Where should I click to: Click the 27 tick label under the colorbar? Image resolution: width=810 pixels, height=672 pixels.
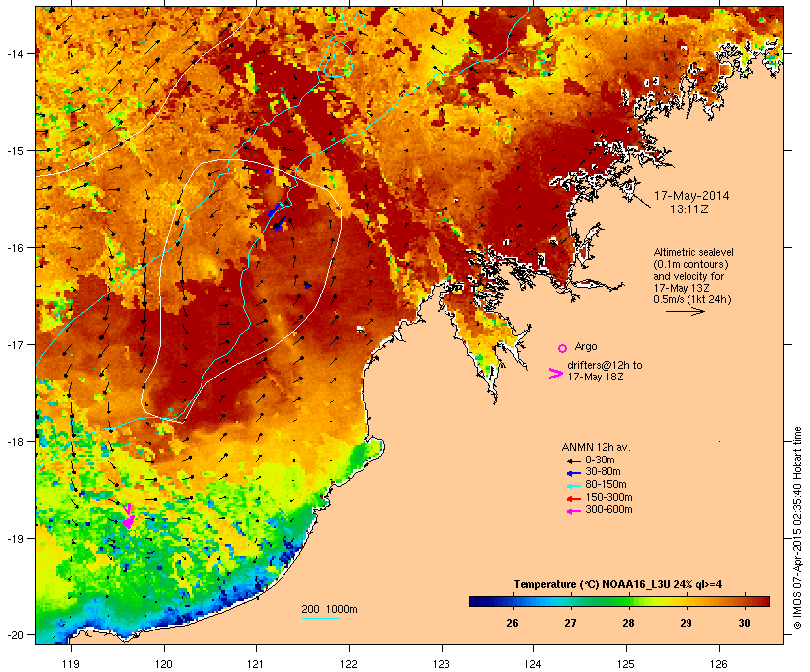click(x=570, y=623)
